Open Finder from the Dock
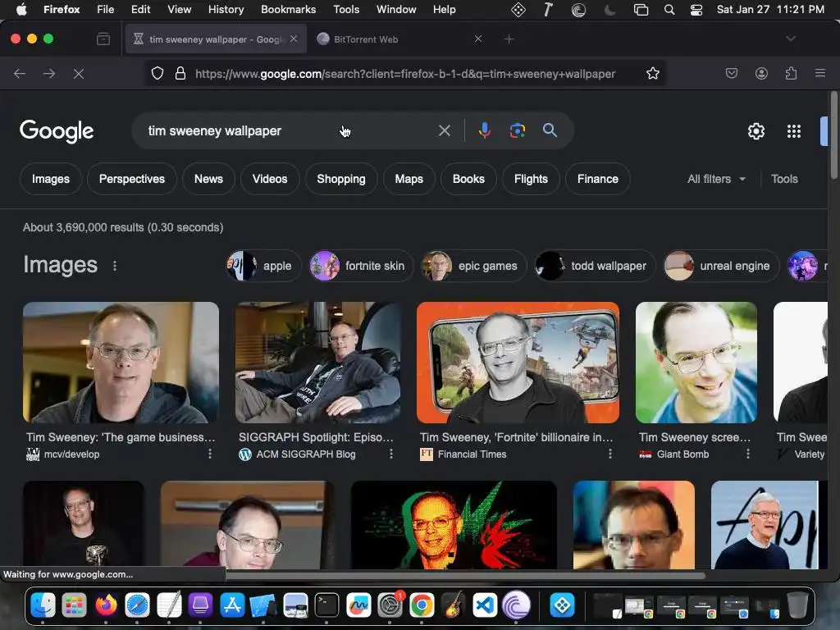Viewport: 840px width, 630px height. coord(43,605)
